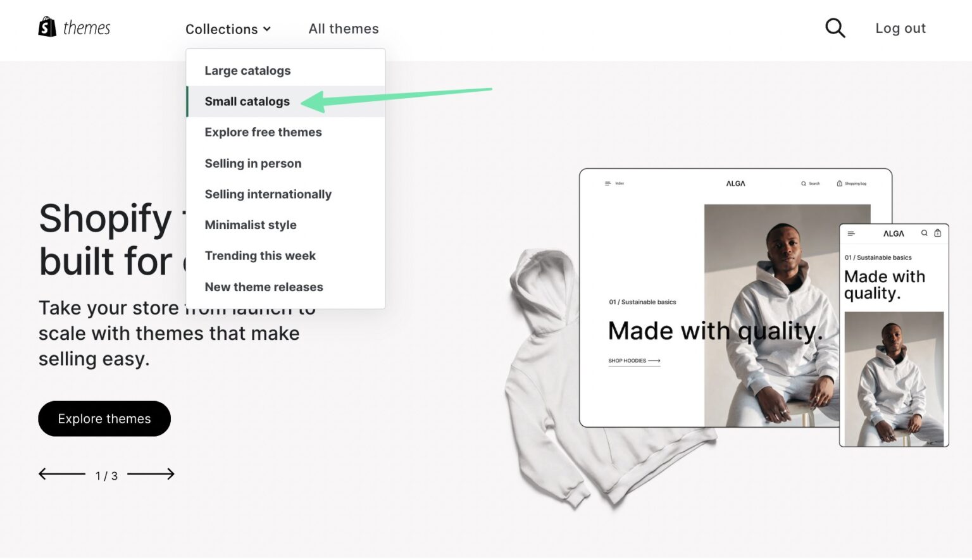Viewport: 972px width, 560px height.
Task: Open Explore free themes
Action: [x=263, y=132]
